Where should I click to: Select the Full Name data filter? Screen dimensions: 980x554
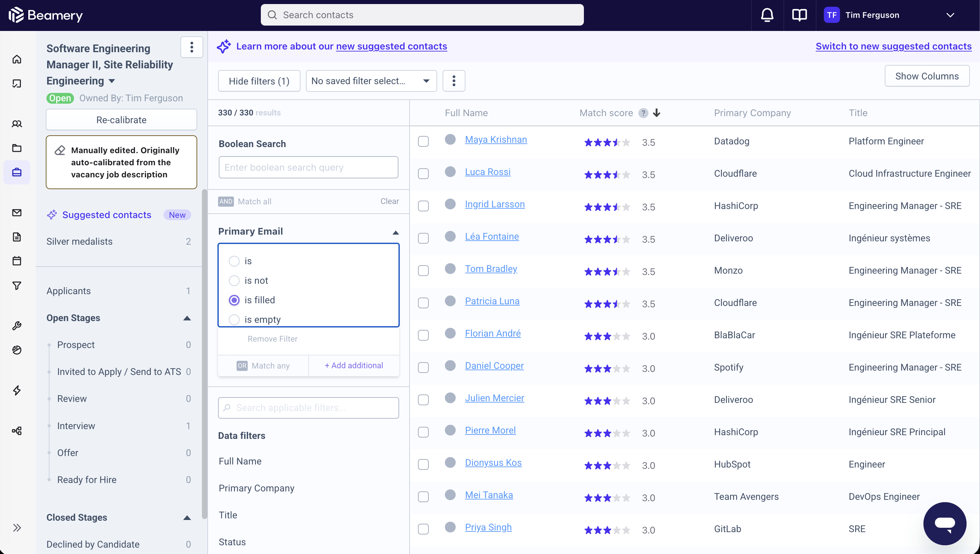[x=240, y=461]
